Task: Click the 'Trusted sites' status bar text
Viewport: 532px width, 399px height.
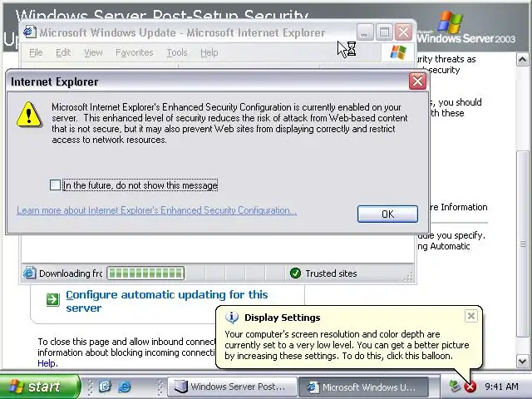Action: tap(331, 273)
